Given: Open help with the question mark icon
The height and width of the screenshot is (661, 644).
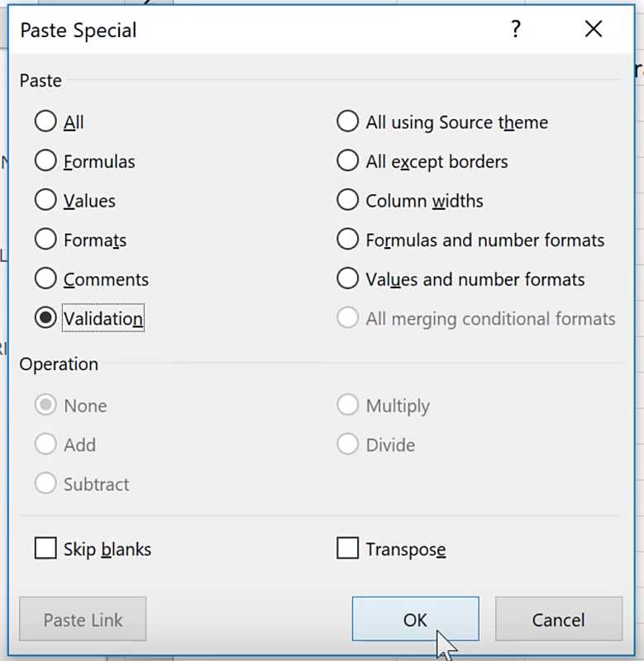Looking at the screenshot, I should pyautogui.click(x=516, y=31).
